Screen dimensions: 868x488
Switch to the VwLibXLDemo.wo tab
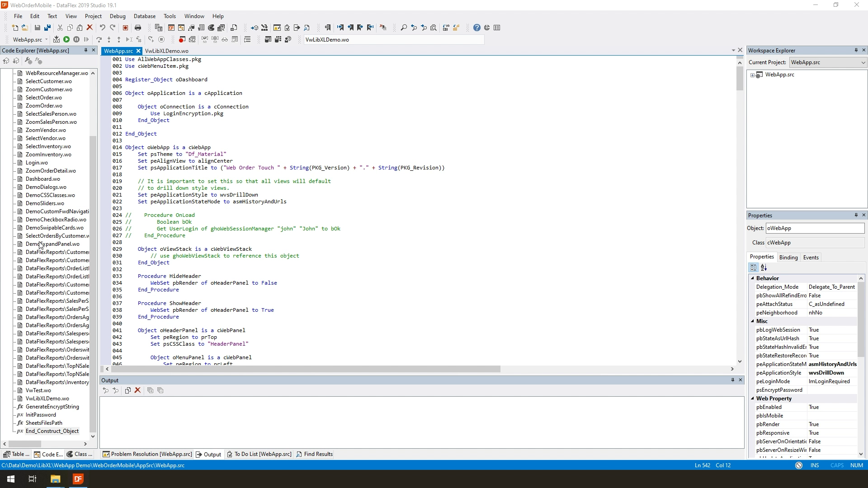[166, 51]
